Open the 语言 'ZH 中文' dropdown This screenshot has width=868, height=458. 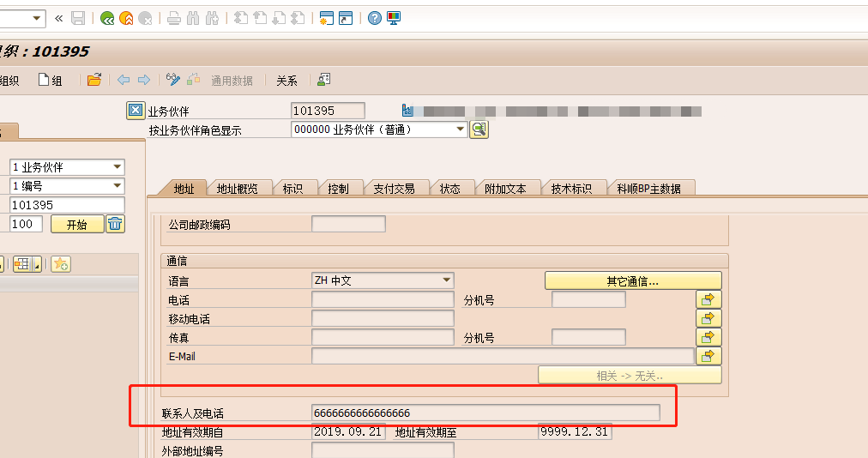(x=446, y=280)
